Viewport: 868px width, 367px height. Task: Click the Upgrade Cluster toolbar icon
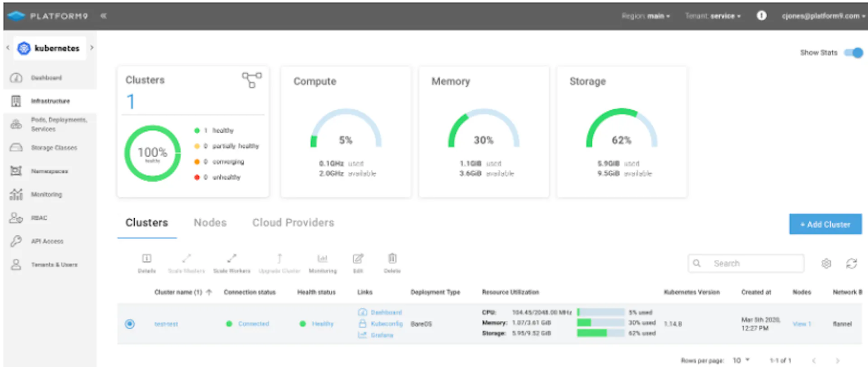tap(279, 258)
